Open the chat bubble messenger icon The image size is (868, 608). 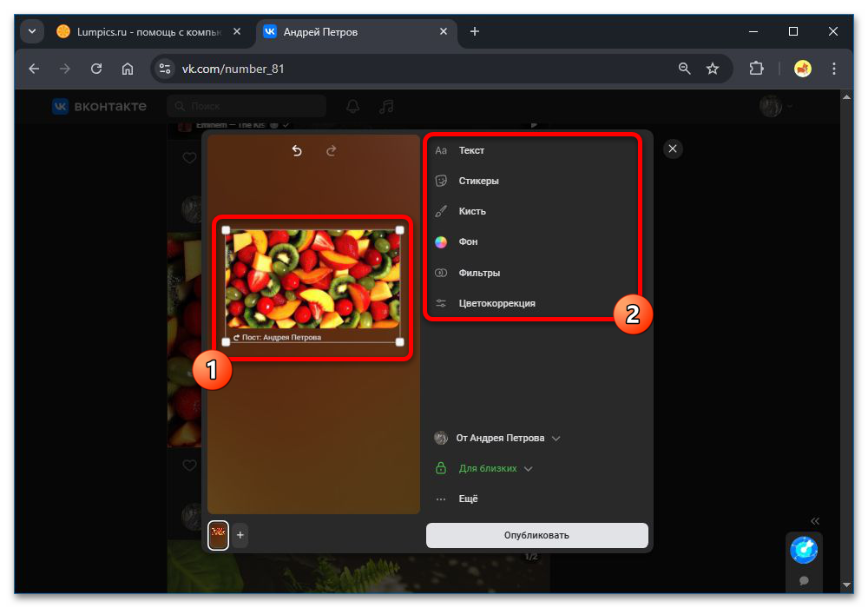tap(804, 580)
